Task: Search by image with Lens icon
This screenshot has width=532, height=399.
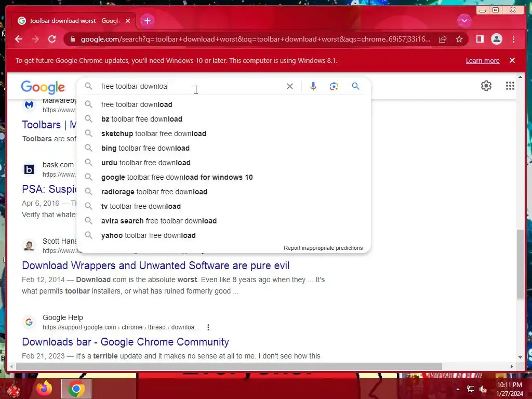Action: 334,86
